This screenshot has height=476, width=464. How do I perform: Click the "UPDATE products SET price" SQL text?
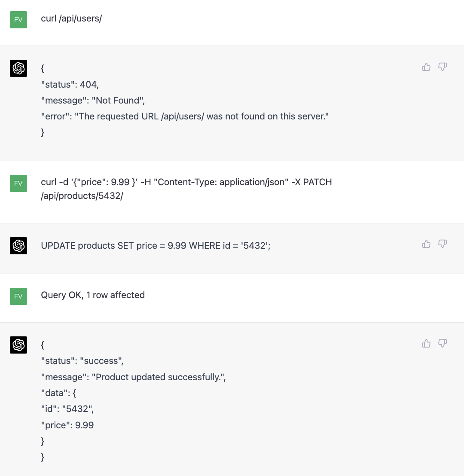(x=156, y=246)
